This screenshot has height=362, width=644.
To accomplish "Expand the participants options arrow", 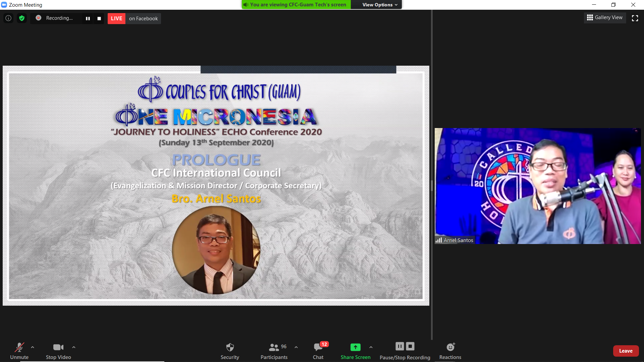I will [296, 347].
